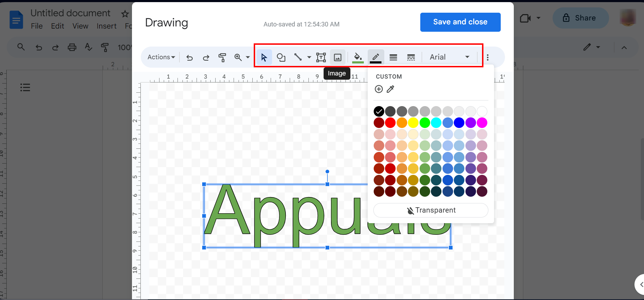Screen dimensions: 644x300
Task: Expand the zoom dropdown arrow in Drawing
Action: coord(248,57)
